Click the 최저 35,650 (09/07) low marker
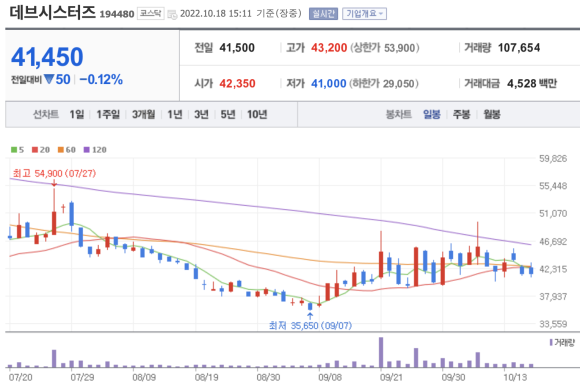Image resolution: width=580 pixels, height=387 pixels. click(310, 326)
